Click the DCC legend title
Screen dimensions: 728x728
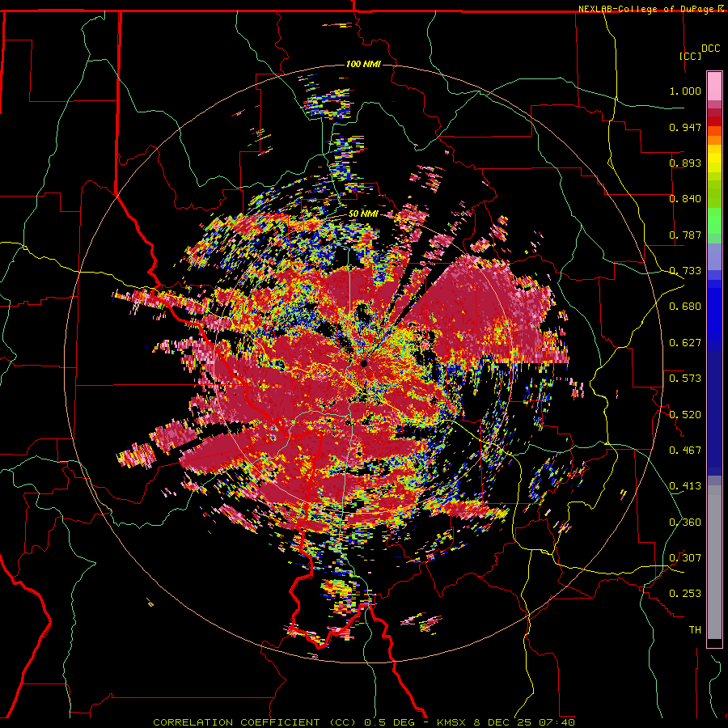pyautogui.click(x=710, y=49)
